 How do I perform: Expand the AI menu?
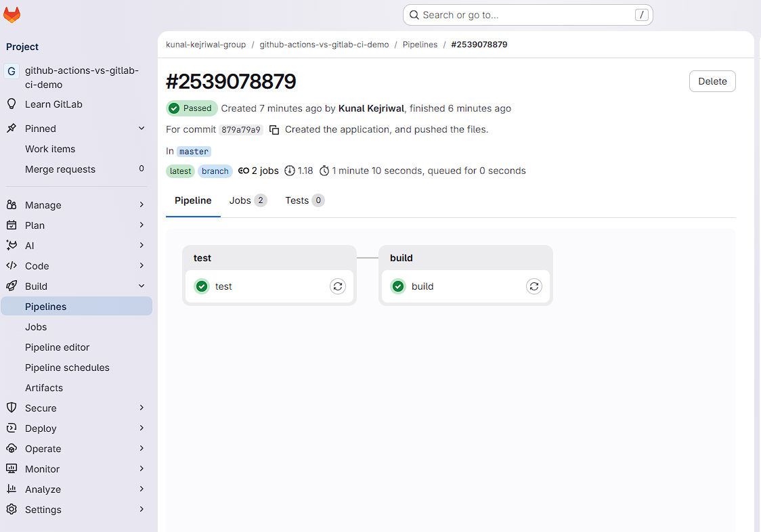pos(142,245)
